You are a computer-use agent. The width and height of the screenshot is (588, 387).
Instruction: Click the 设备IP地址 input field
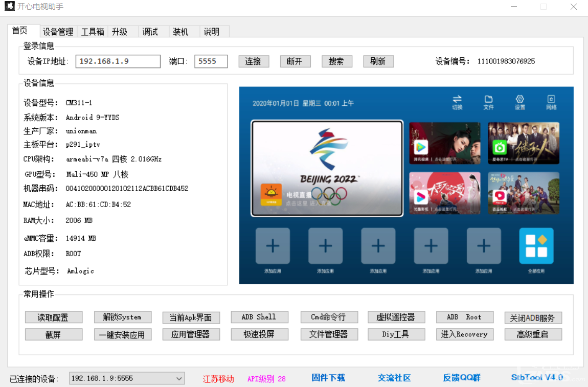[118, 61]
